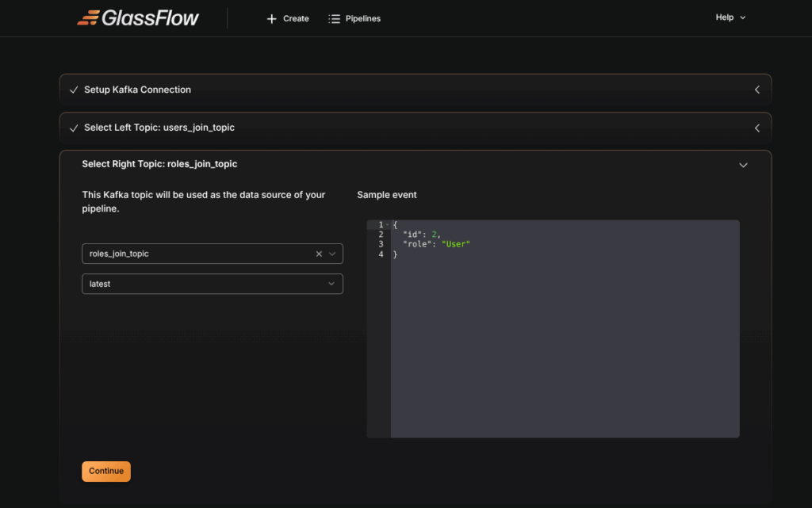Click the checkmark on Select Left Topic

click(x=74, y=128)
